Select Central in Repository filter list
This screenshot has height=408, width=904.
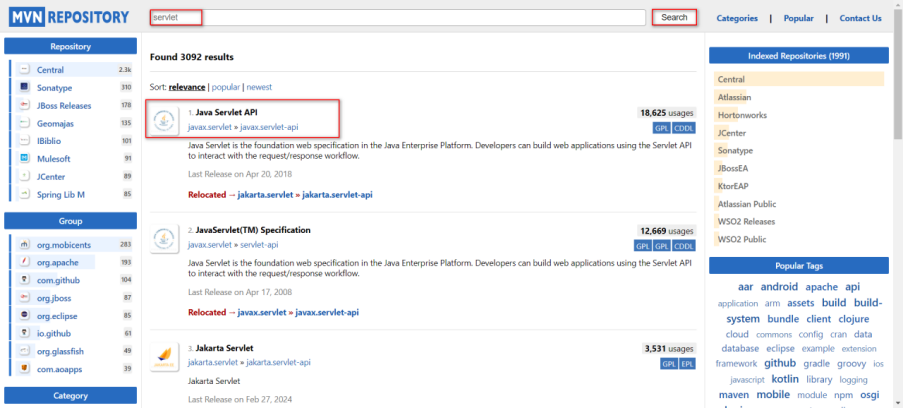coord(51,70)
